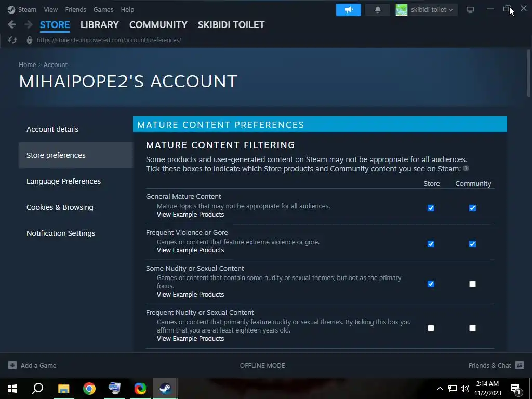Uncheck Frequent Violence or Gore Store box
This screenshot has height=399, width=532.
tap(431, 244)
